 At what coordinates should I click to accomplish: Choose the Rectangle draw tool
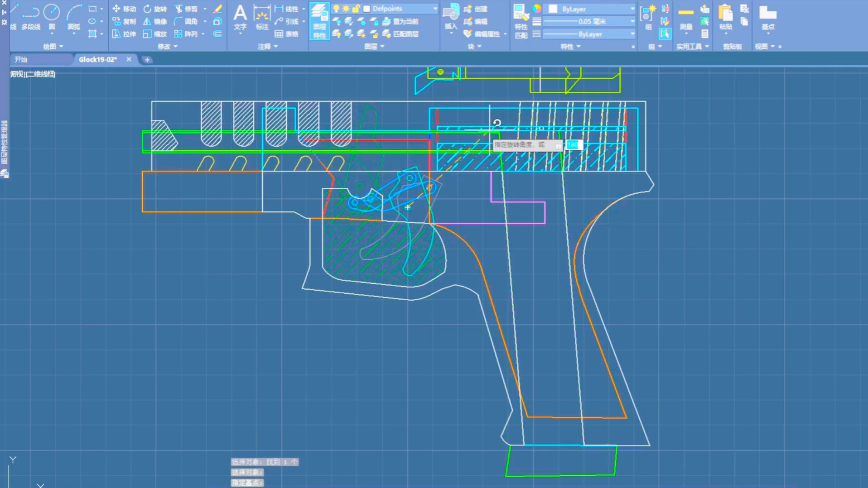92,9
